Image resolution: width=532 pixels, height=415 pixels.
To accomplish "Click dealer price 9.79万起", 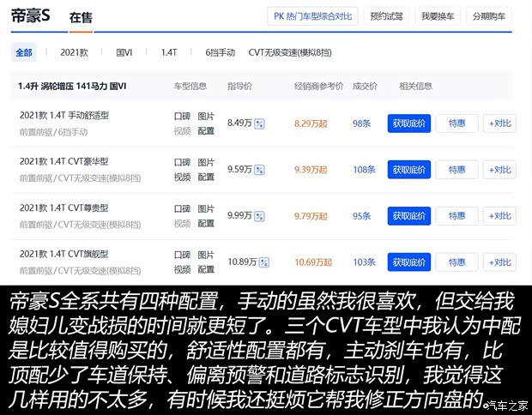I will tap(311, 216).
